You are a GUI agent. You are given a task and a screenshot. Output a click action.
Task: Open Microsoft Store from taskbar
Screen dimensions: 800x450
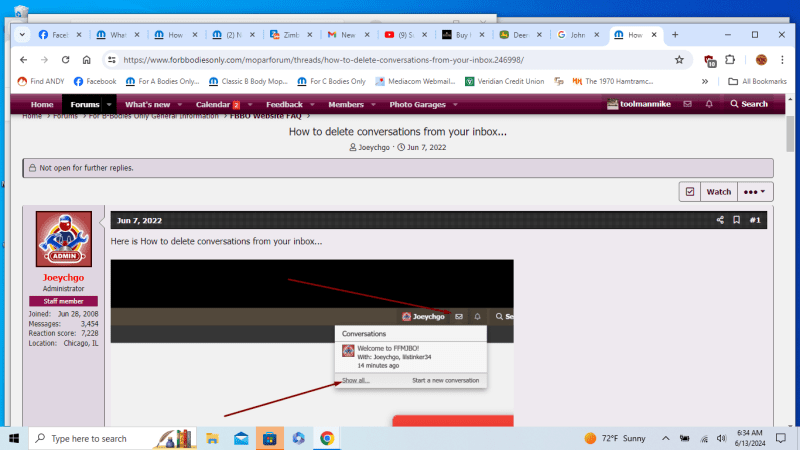pyautogui.click(x=269, y=438)
